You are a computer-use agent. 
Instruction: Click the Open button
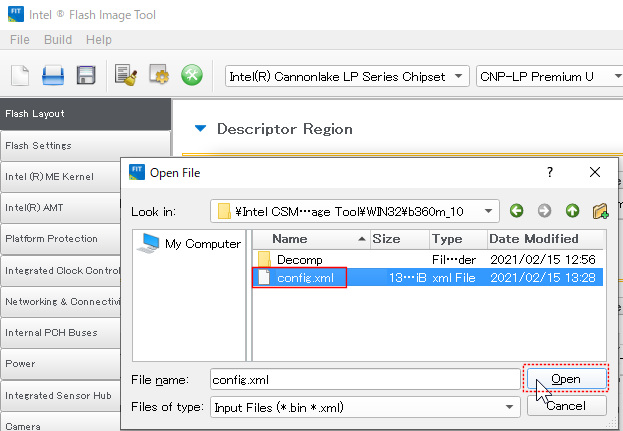coord(566,380)
